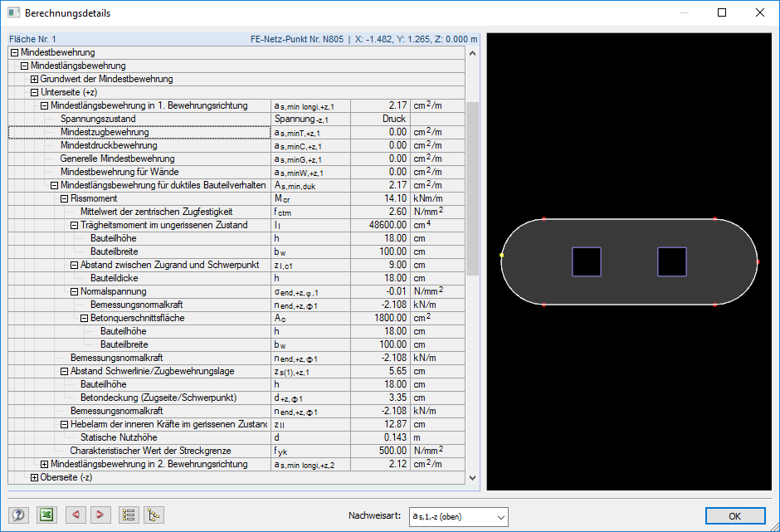
Task: Open the help (question mark) icon
Action: [17, 515]
